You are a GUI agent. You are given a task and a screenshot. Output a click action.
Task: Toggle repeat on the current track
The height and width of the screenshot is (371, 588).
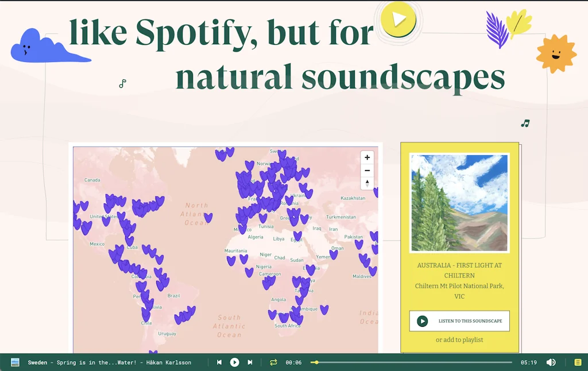273,362
